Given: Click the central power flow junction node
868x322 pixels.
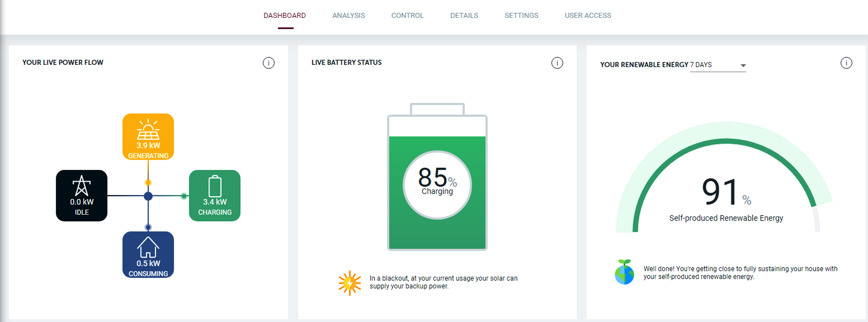Looking at the screenshot, I should tap(148, 196).
